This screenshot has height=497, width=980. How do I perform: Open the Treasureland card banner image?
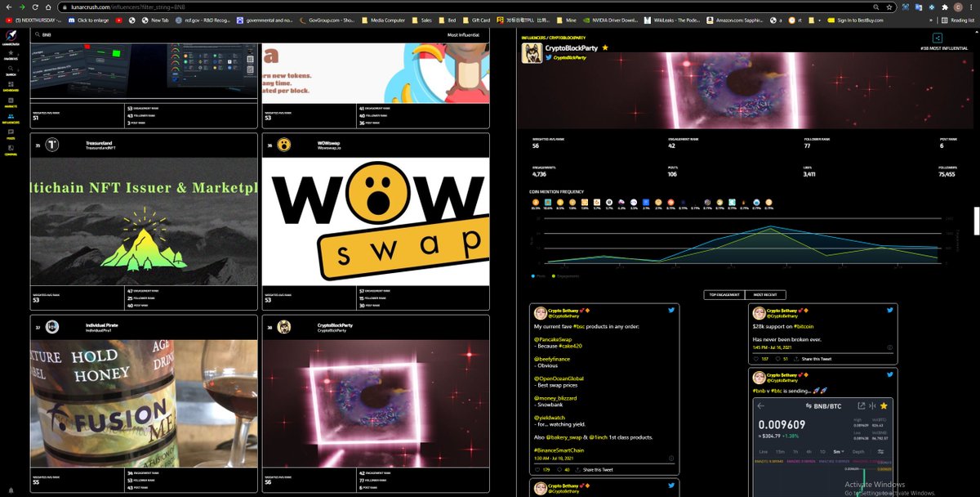[144, 221]
